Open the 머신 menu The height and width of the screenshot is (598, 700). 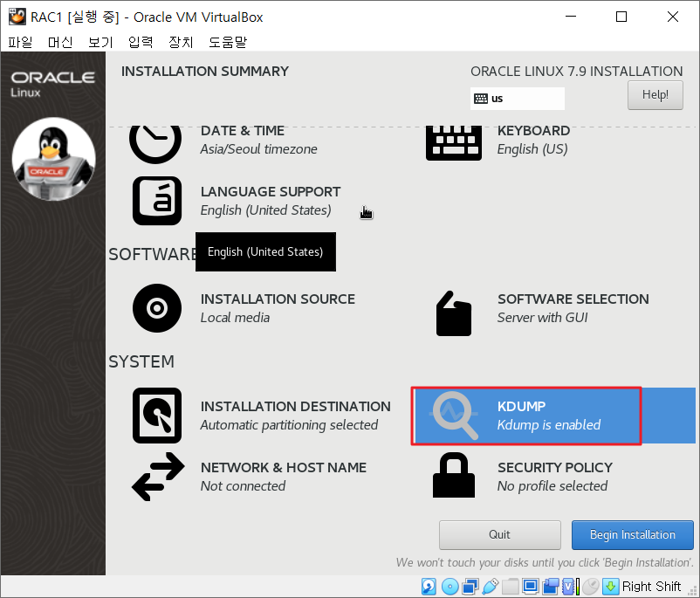pos(60,42)
